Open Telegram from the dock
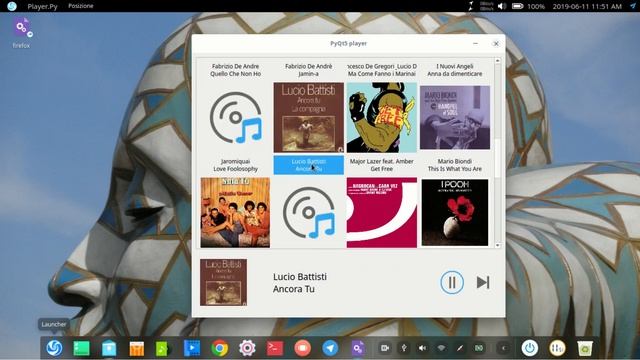The height and width of the screenshot is (360, 640). 330,348
